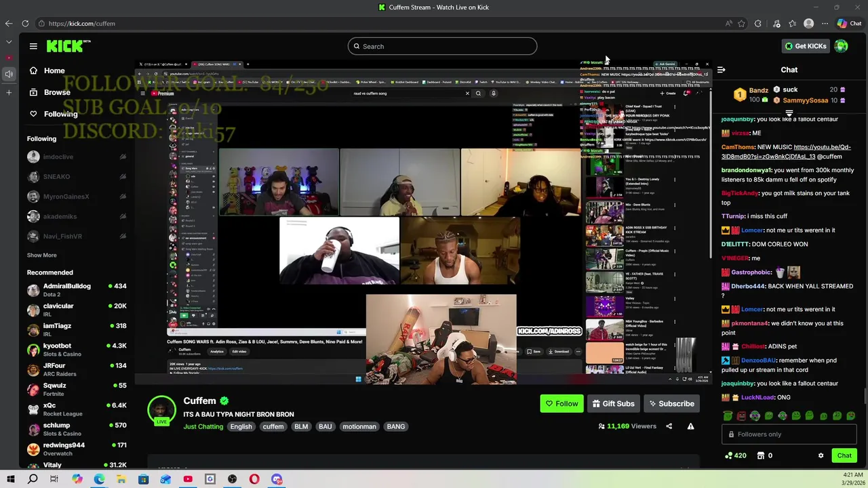Focus the Kick search field
The width and height of the screenshot is (868, 488).
coord(442,46)
